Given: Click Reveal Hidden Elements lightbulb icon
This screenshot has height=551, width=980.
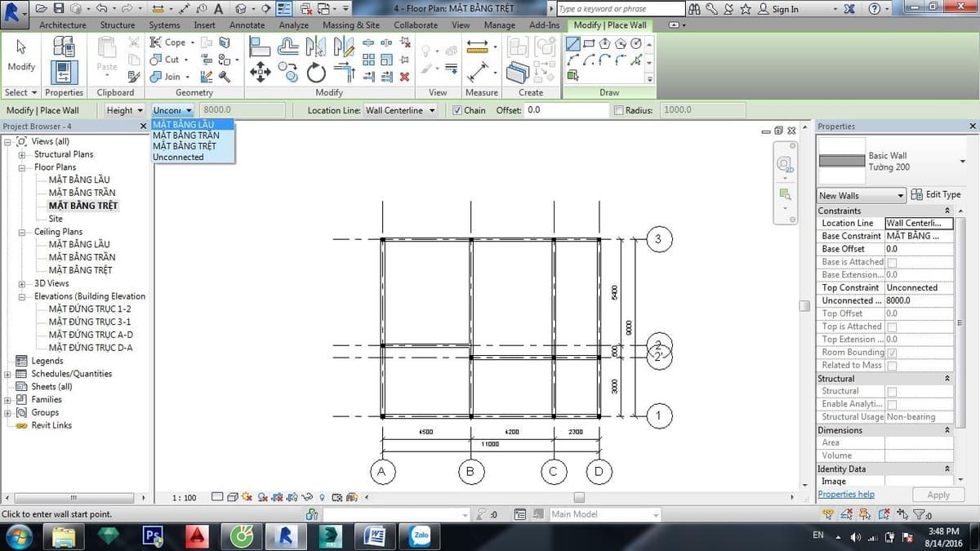Looking at the screenshot, I should [323, 497].
